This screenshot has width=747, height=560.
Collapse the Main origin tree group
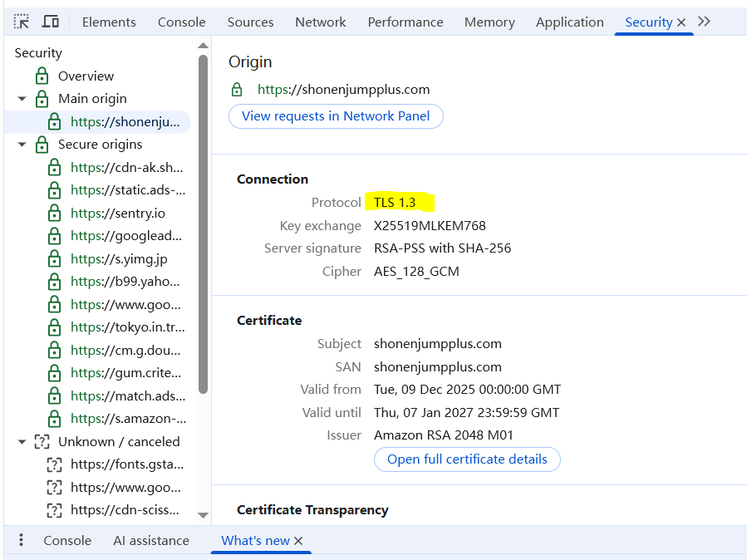[x=22, y=99]
